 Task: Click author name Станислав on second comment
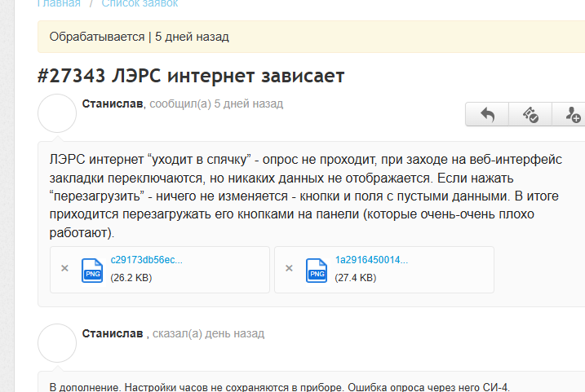coord(113,333)
